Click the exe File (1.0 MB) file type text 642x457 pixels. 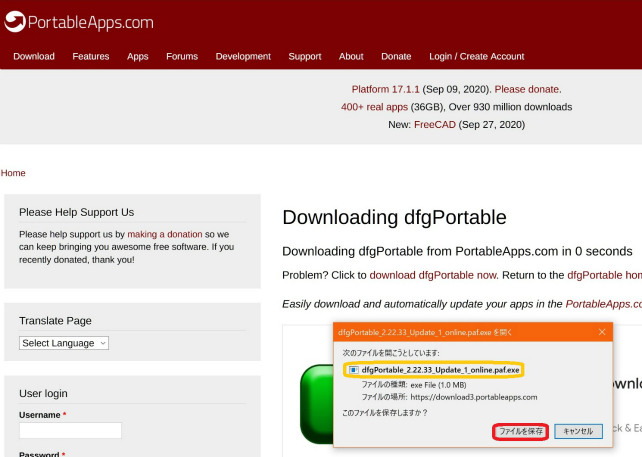(438, 385)
